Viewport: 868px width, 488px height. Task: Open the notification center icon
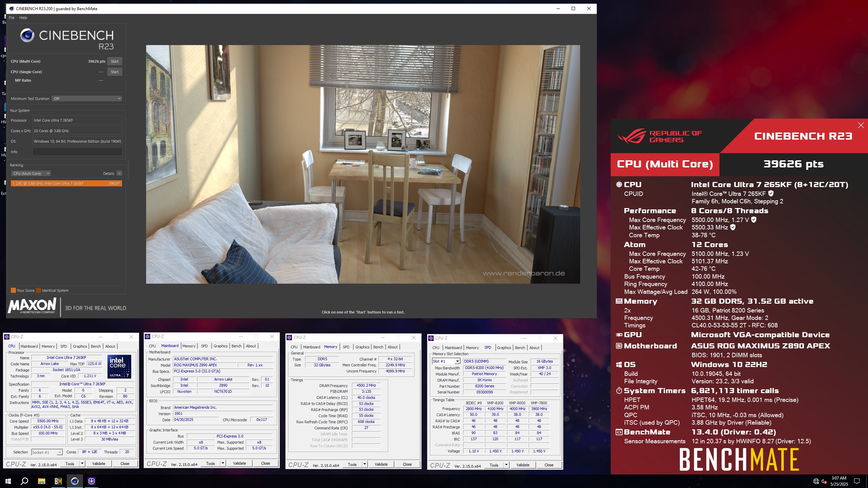(x=857, y=481)
